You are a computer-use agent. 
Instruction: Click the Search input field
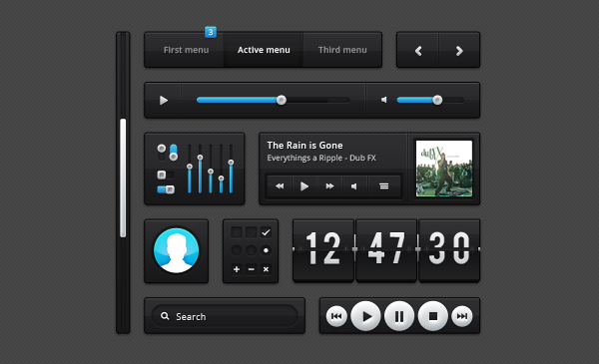225,316
